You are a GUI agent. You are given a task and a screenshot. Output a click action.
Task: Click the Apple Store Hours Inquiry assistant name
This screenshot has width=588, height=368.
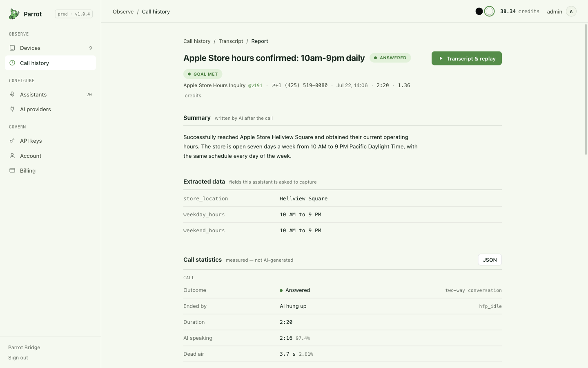pos(214,85)
